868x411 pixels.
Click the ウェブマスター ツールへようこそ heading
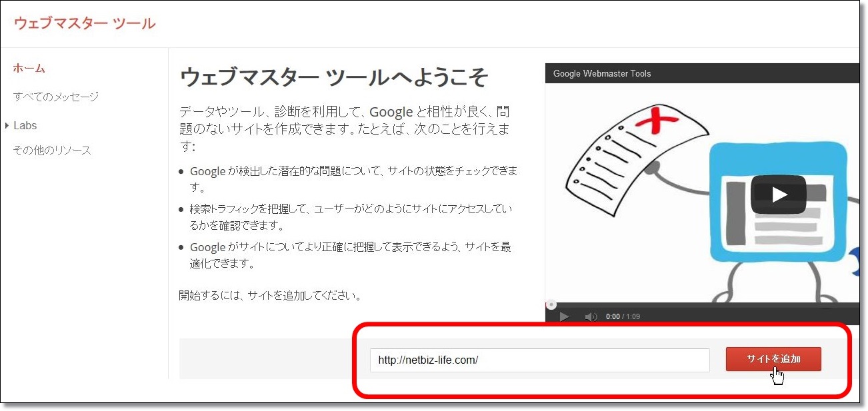click(x=335, y=77)
